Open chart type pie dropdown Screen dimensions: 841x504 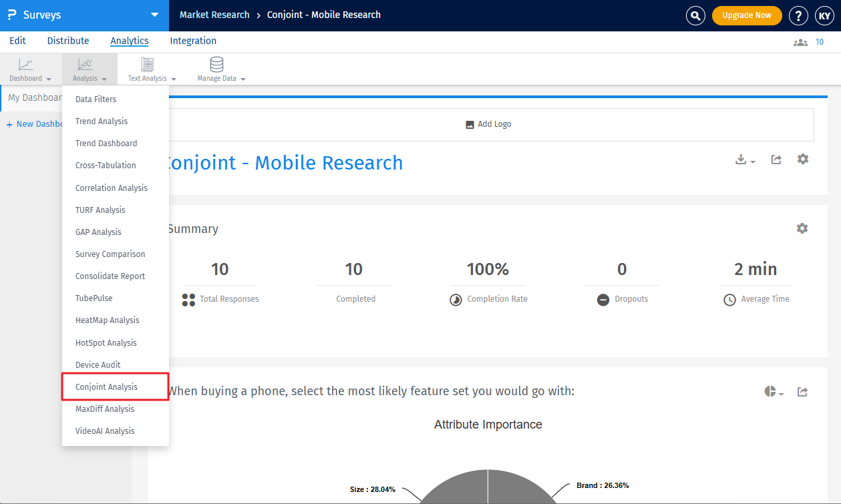[x=774, y=392]
